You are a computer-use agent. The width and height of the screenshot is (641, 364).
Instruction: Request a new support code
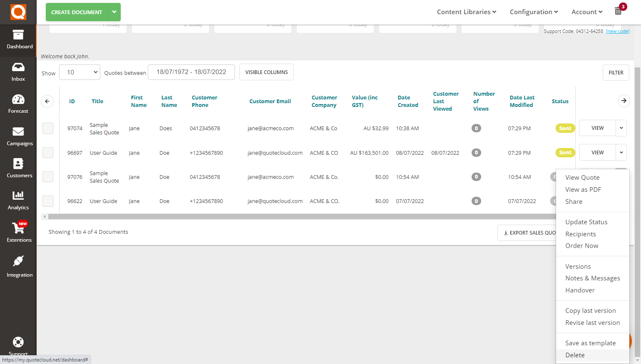(617, 31)
